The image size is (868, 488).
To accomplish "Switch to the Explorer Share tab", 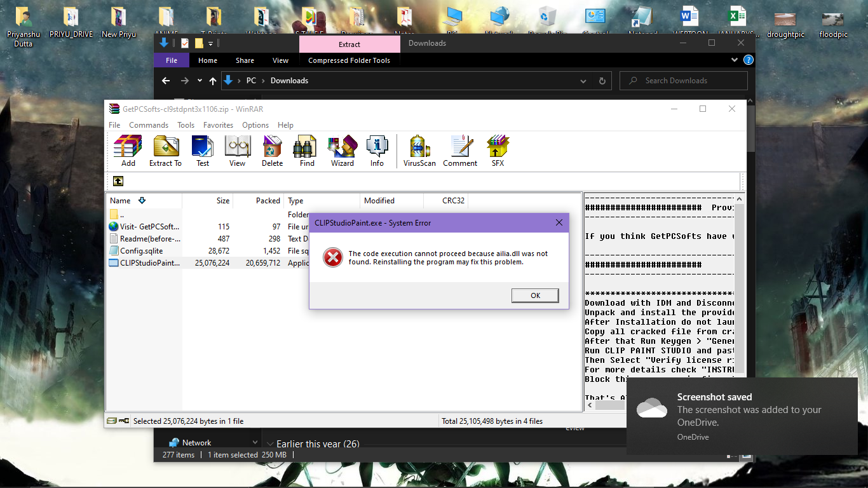I will click(245, 60).
